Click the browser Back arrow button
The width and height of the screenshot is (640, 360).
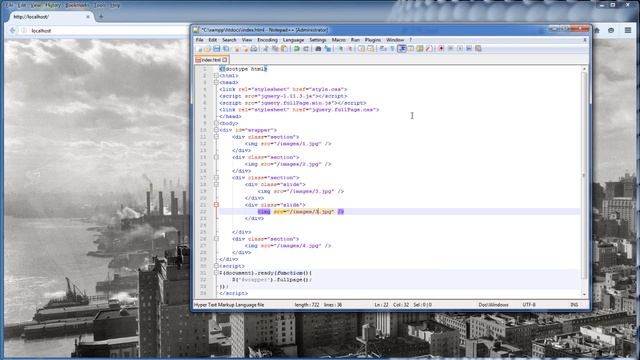pos(12,31)
